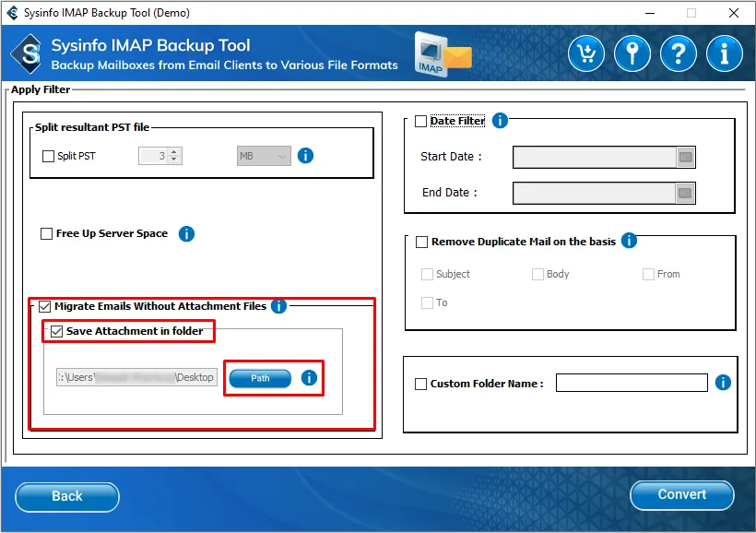Tick the From duplicate checkbox
The width and height of the screenshot is (756, 533).
648,274
